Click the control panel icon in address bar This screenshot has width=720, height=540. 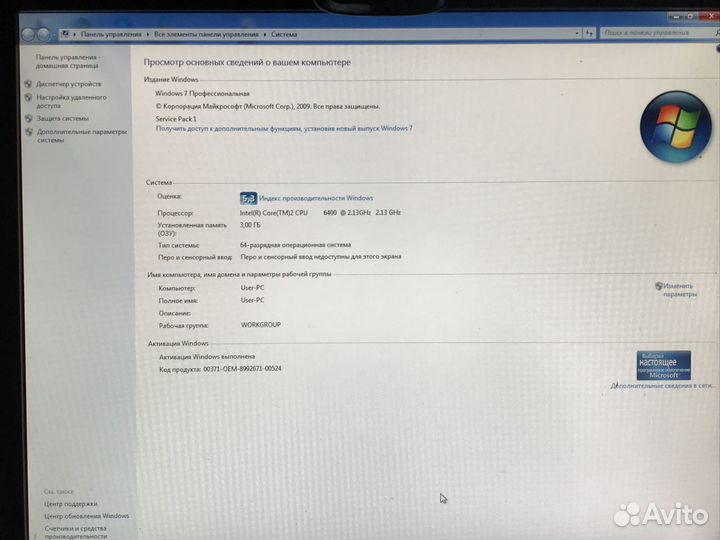pos(65,34)
